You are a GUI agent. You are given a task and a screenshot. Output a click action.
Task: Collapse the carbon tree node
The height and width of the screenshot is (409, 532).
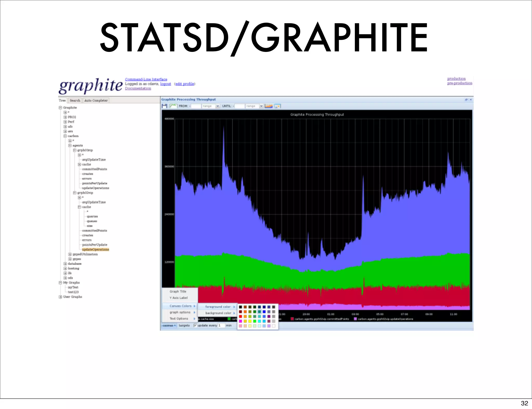coord(65,136)
